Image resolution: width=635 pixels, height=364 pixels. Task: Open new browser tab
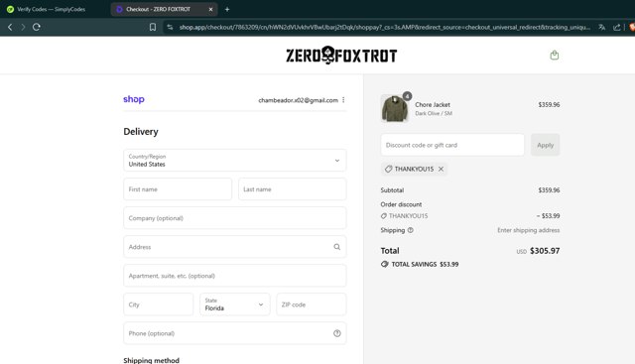[227, 9]
